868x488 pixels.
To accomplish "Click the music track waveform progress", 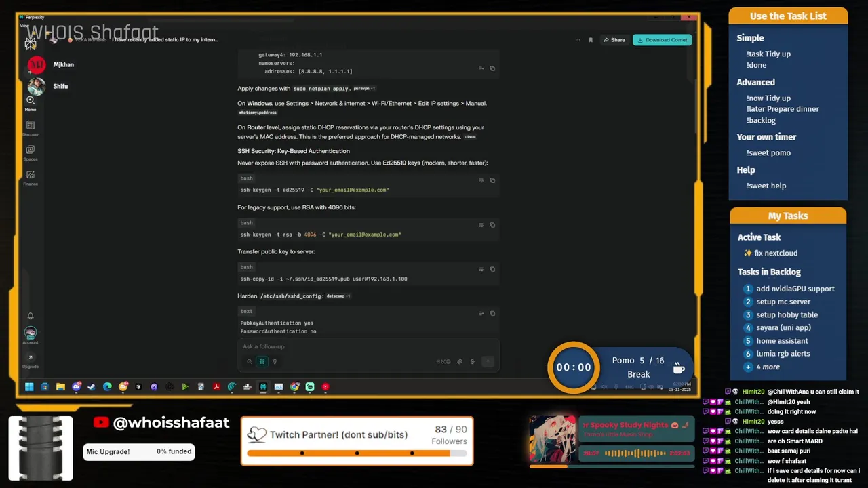I will (635, 453).
